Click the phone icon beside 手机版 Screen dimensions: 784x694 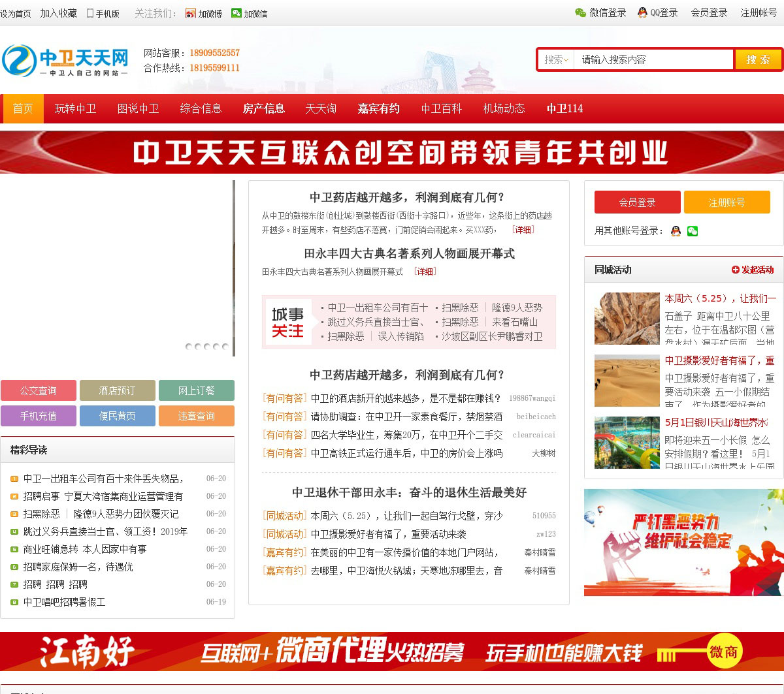tap(90, 13)
